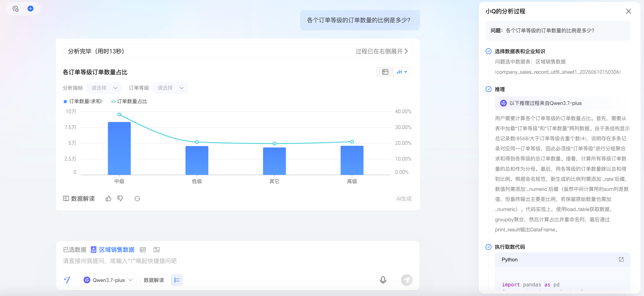Click the 问题 summary box in right panel

click(557, 30)
